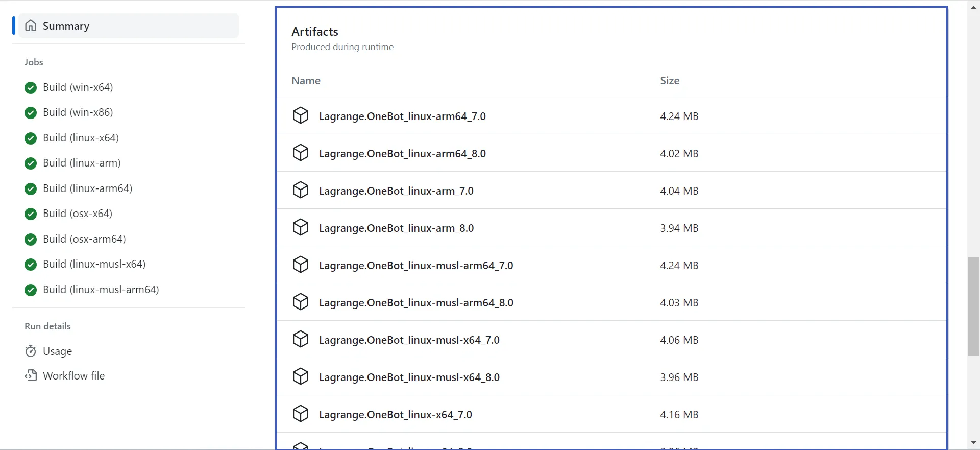This screenshot has height=450, width=980.
Task: Open the Build (linux-arm) job
Action: point(82,163)
